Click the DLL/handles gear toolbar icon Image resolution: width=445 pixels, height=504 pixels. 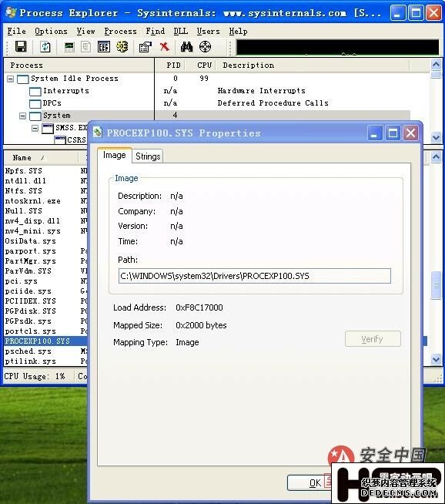(122, 47)
